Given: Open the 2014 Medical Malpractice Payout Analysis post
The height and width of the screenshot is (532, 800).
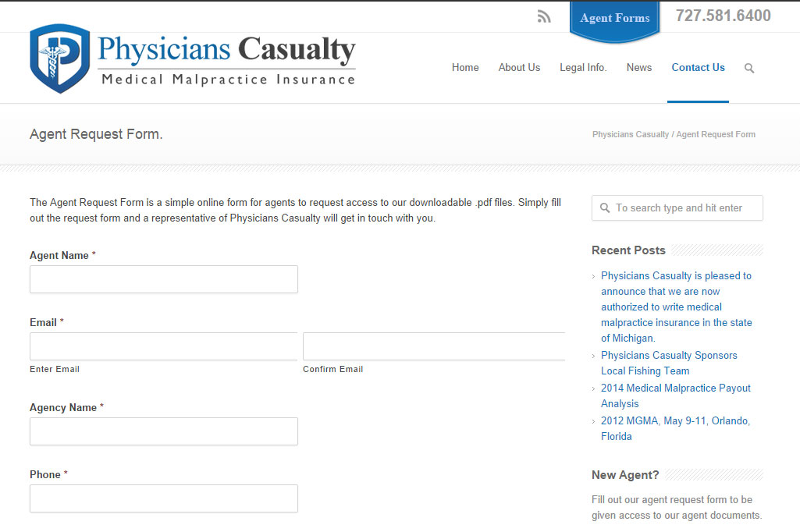Looking at the screenshot, I should 675,395.
